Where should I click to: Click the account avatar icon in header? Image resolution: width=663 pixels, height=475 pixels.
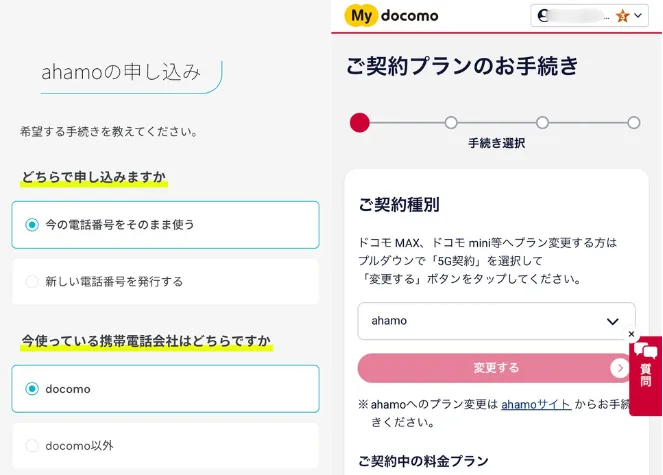pyautogui.click(x=545, y=16)
